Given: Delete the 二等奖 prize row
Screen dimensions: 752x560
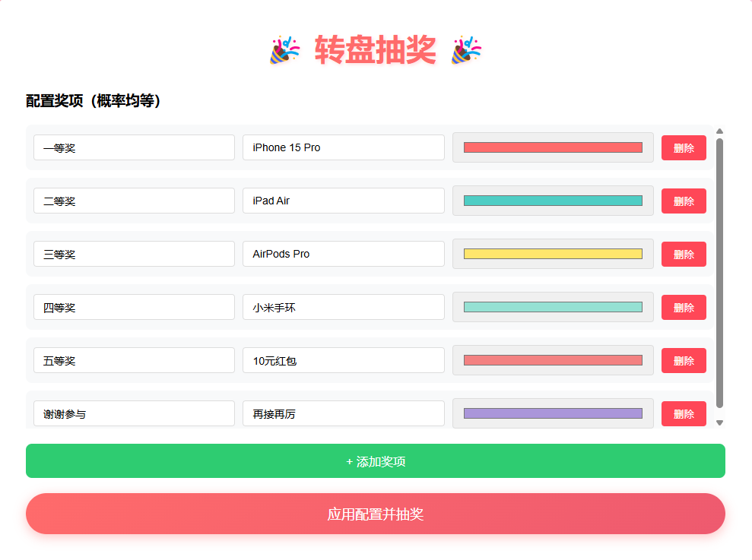Looking at the screenshot, I should coord(682,201).
